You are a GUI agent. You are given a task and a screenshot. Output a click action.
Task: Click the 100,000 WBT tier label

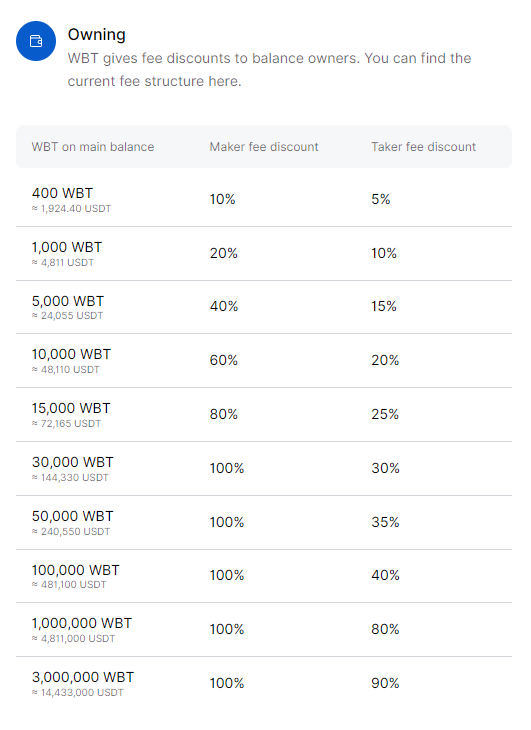(75, 570)
